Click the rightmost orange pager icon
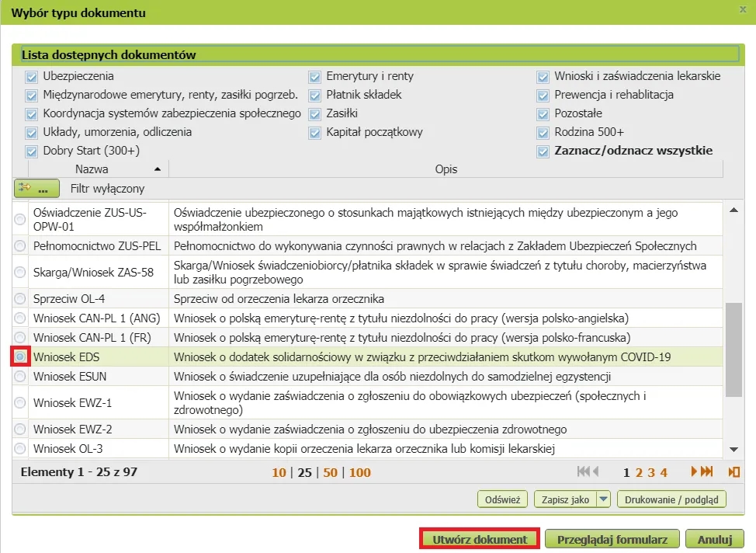 pos(733,471)
